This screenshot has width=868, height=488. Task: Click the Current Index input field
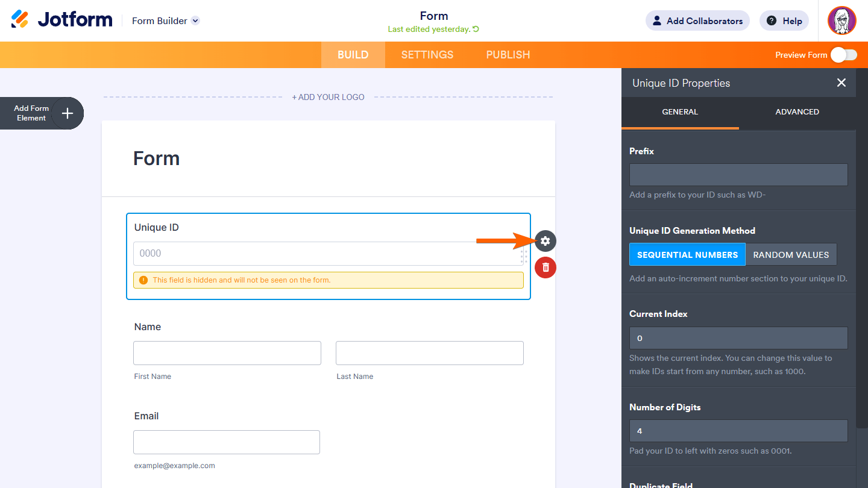click(x=738, y=338)
